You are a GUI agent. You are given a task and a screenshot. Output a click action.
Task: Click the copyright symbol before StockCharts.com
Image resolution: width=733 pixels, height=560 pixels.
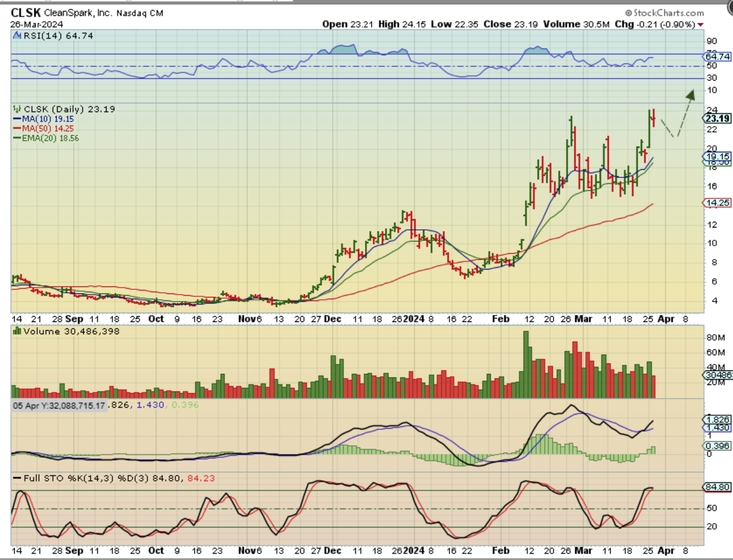click(x=629, y=13)
